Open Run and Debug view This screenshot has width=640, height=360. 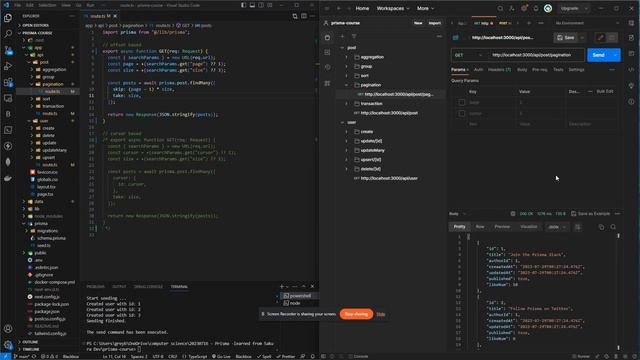[x=8, y=66]
